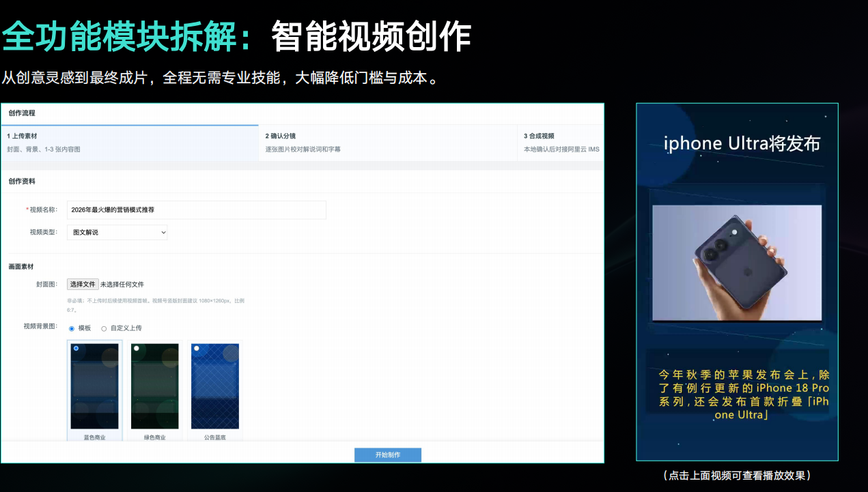868x492 pixels.
Task: Select the 模板 radio button
Action: click(x=72, y=328)
